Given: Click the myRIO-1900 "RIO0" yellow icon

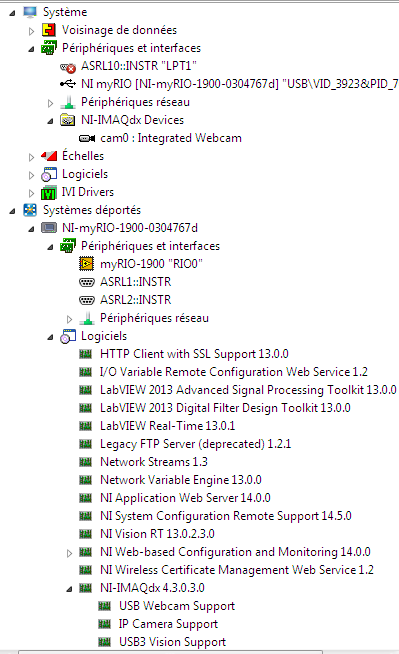Looking at the screenshot, I should click(86, 264).
